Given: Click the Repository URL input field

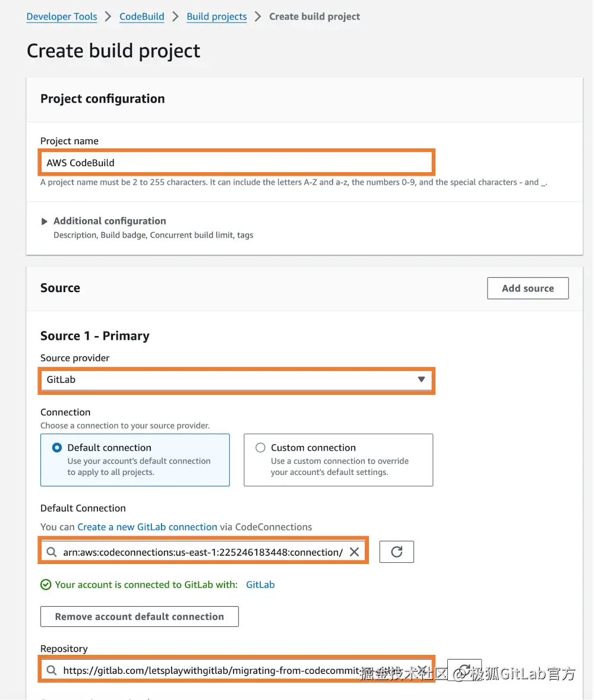Looking at the screenshot, I should 208,670.
